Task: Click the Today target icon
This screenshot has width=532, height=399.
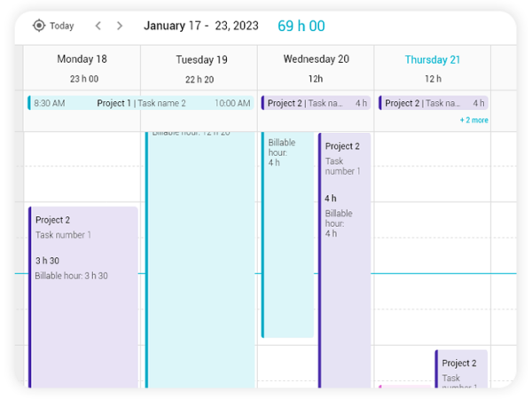Action: coord(38,26)
